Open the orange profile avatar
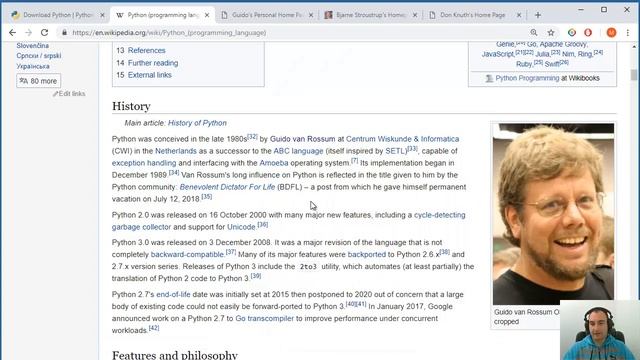This screenshot has height=360, width=640. point(611,33)
